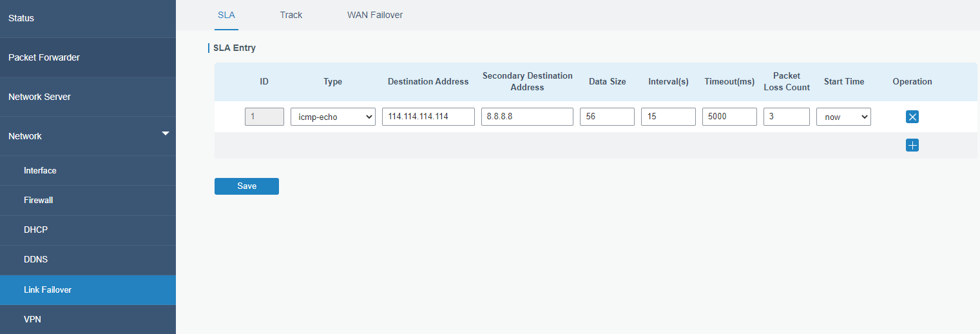Viewport: 980px width, 334px height.
Task: Click the Save button
Action: (x=246, y=186)
